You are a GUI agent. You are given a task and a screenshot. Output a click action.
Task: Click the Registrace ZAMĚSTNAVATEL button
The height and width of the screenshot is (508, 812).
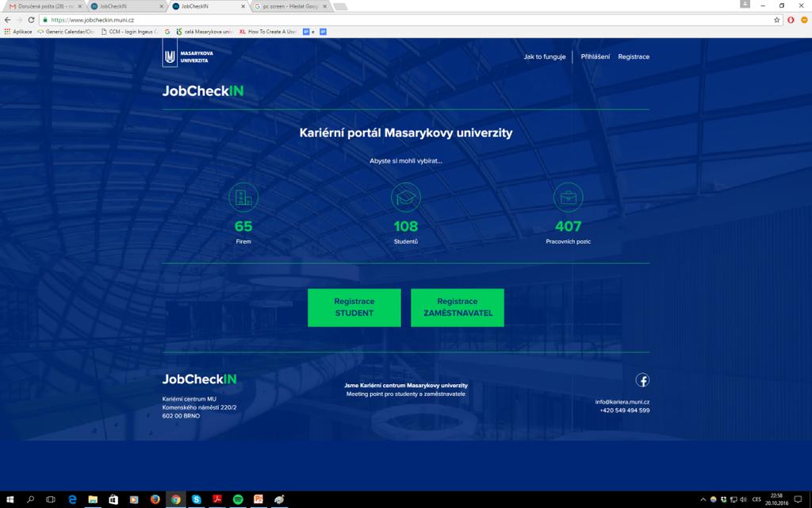click(458, 307)
